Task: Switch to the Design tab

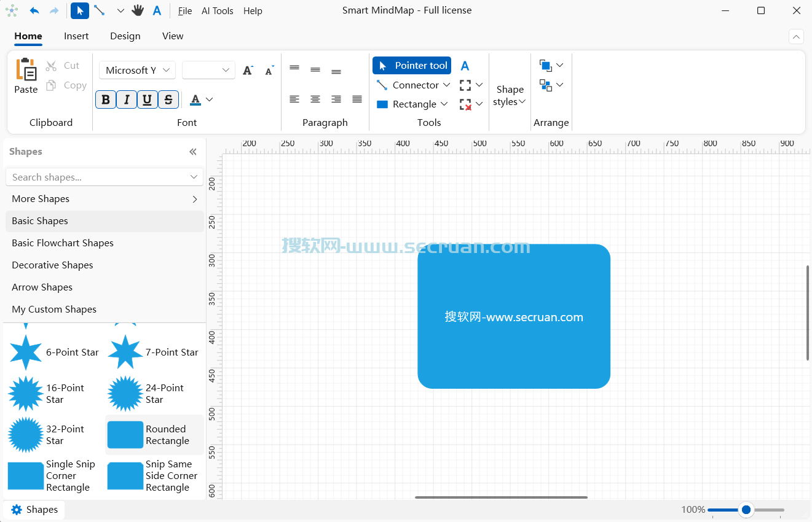Action: [125, 36]
